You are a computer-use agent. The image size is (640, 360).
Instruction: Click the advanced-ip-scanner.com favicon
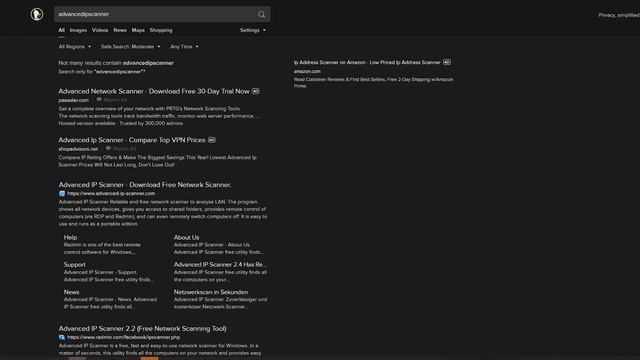coord(62,194)
